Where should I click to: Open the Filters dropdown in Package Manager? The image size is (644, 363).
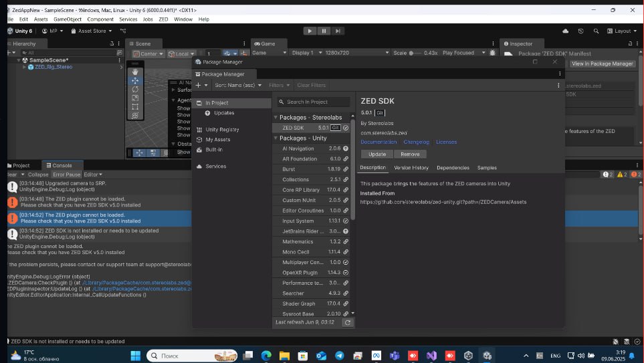(x=280, y=85)
